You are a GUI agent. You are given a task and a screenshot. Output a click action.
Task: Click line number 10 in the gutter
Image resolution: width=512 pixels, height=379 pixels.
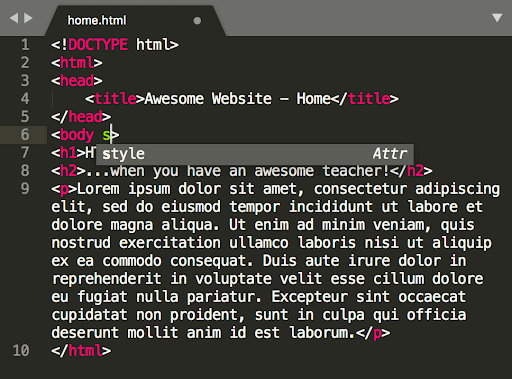(21, 351)
